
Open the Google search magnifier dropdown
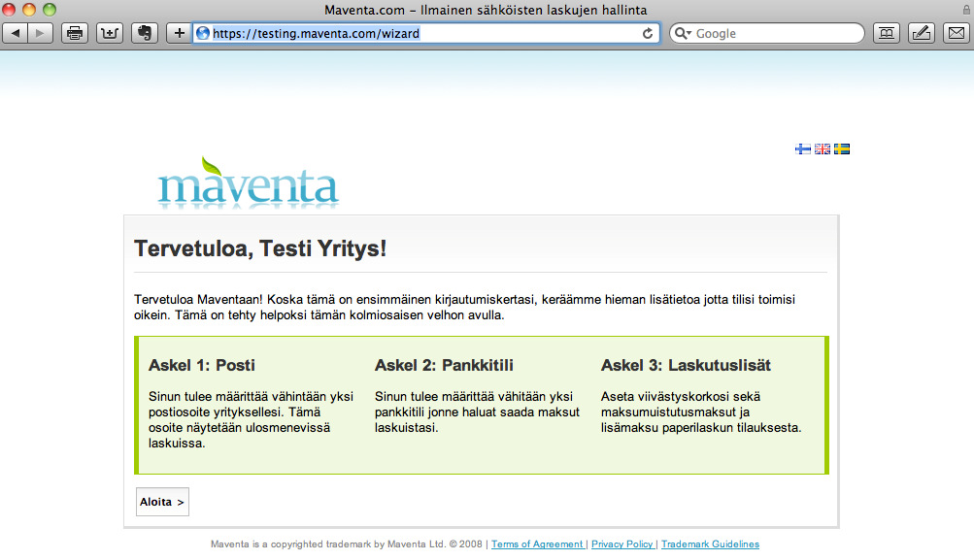tap(683, 34)
